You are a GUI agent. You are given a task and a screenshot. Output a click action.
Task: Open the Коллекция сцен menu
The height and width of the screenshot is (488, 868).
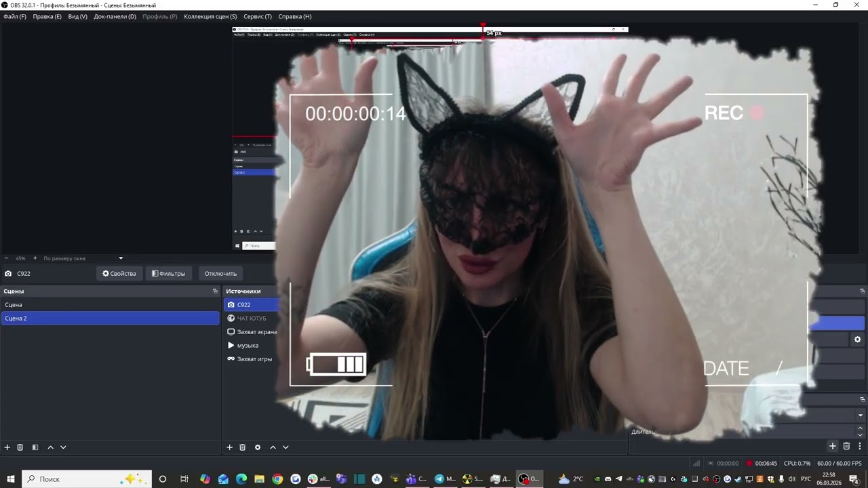click(x=210, y=16)
